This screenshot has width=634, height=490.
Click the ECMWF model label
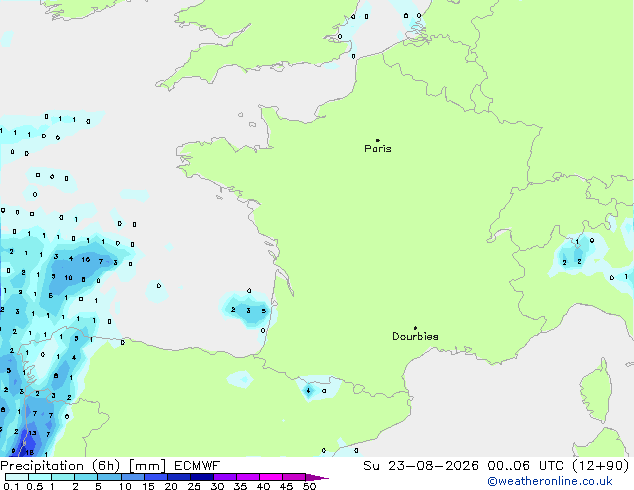tap(197, 466)
